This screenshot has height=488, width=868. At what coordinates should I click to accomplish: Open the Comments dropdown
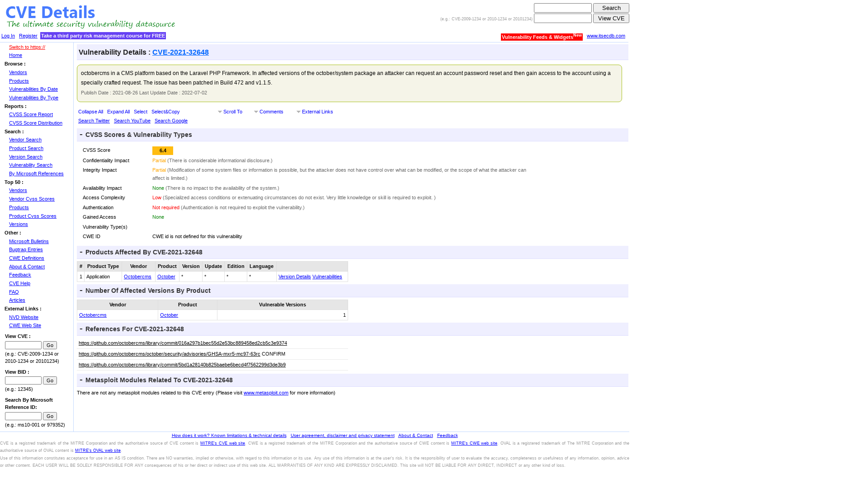click(269, 112)
